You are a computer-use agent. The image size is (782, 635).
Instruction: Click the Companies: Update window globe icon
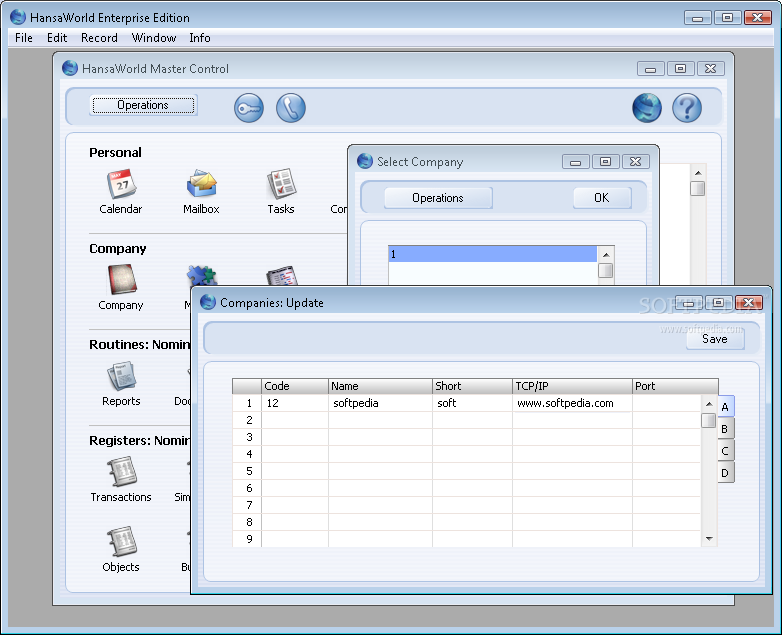coord(208,302)
